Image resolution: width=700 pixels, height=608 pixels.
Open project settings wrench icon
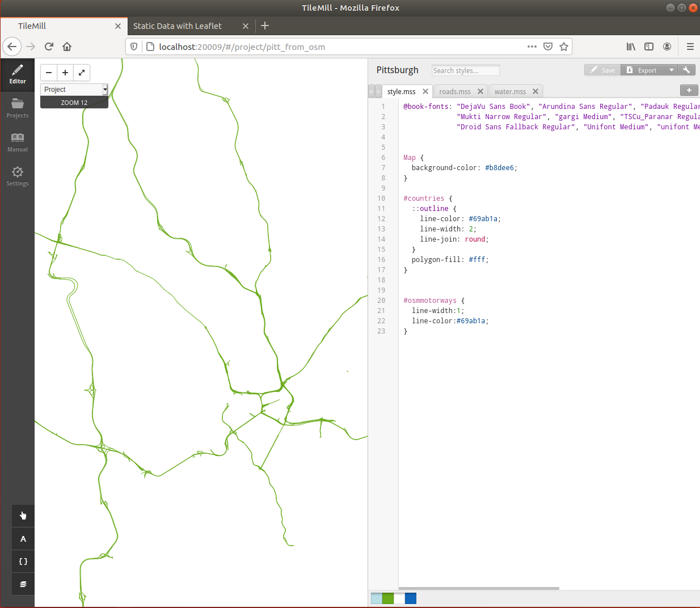(x=686, y=70)
